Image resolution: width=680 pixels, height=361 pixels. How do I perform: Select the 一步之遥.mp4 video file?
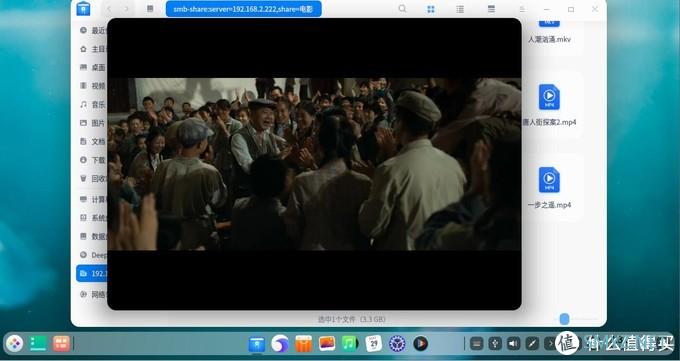point(549,188)
